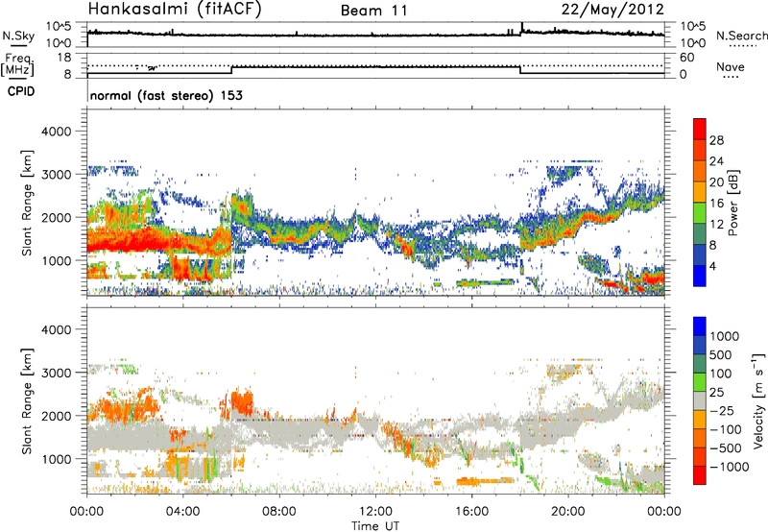Click the '500' velocity colorbar tick
The image size is (768, 532).
(721, 354)
